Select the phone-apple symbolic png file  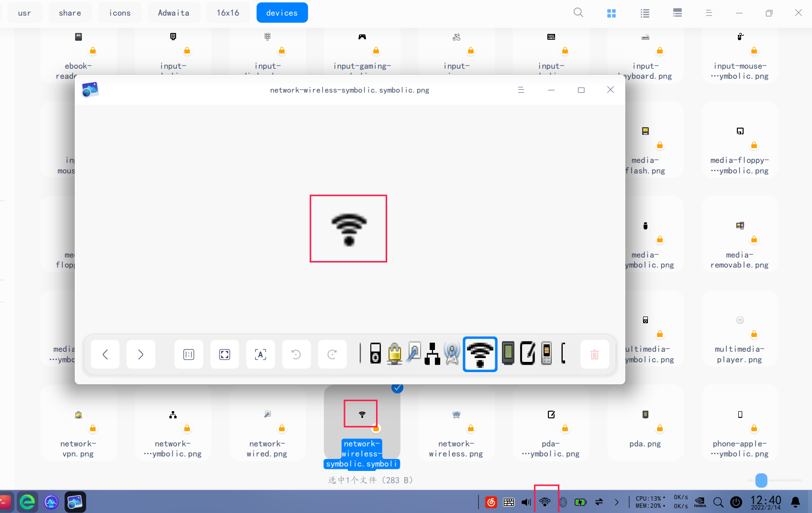coord(740,423)
